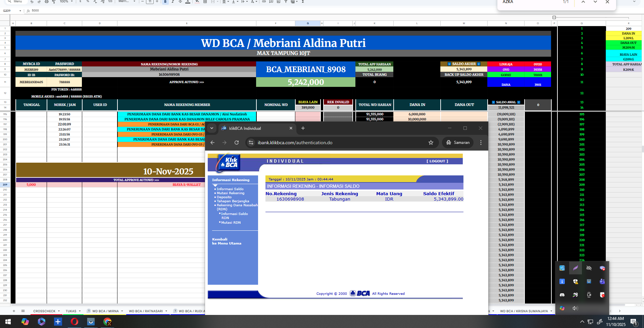Screen dimensions: 644x328
Task: Bookmark the klikBCA page with the star
Action: coord(431,143)
